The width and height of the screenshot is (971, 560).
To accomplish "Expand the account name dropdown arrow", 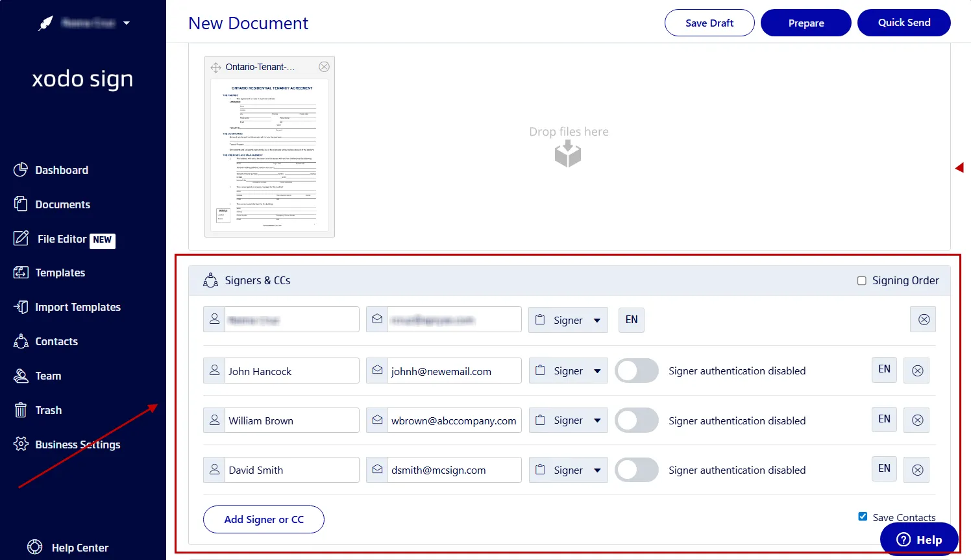I will tap(127, 23).
